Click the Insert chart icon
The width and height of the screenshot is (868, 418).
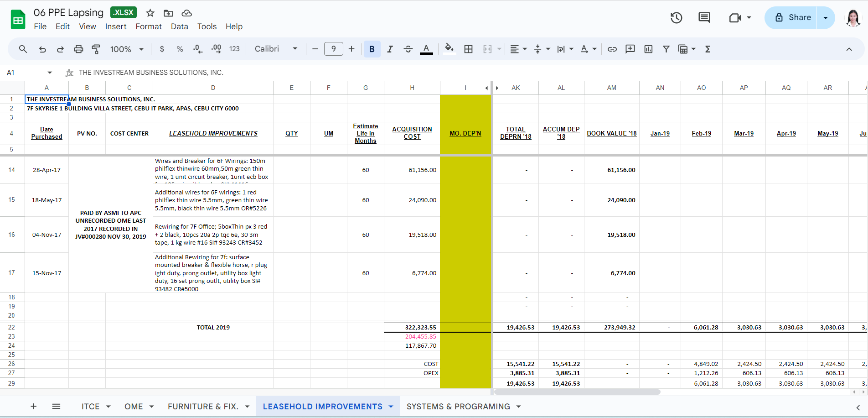click(648, 49)
